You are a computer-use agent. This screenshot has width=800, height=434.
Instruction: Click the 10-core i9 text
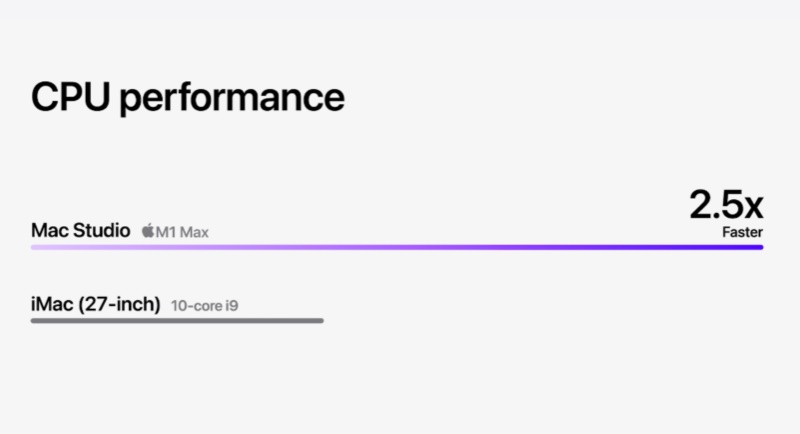point(204,305)
